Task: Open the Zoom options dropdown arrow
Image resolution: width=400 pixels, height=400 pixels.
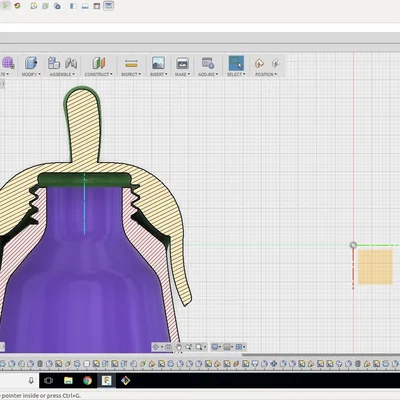Action: coord(204,347)
